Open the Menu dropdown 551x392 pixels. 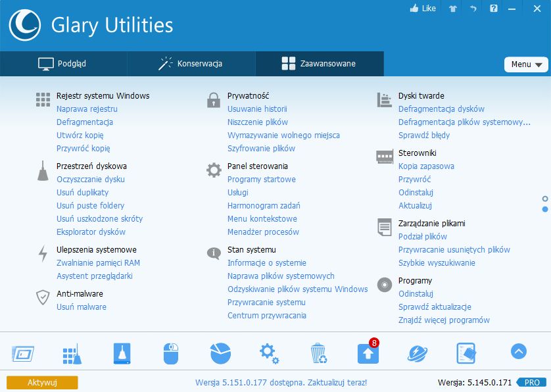526,64
